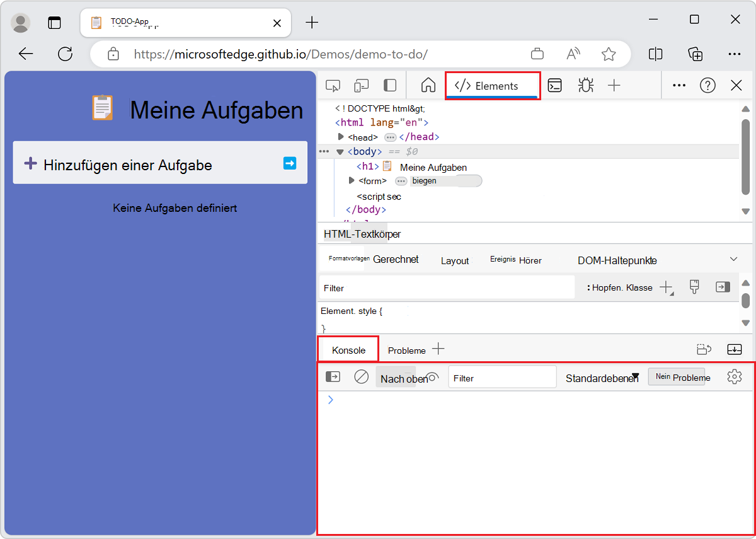The height and width of the screenshot is (539, 756).
Task: Clear the console using the circle-slash icon
Action: tap(361, 376)
